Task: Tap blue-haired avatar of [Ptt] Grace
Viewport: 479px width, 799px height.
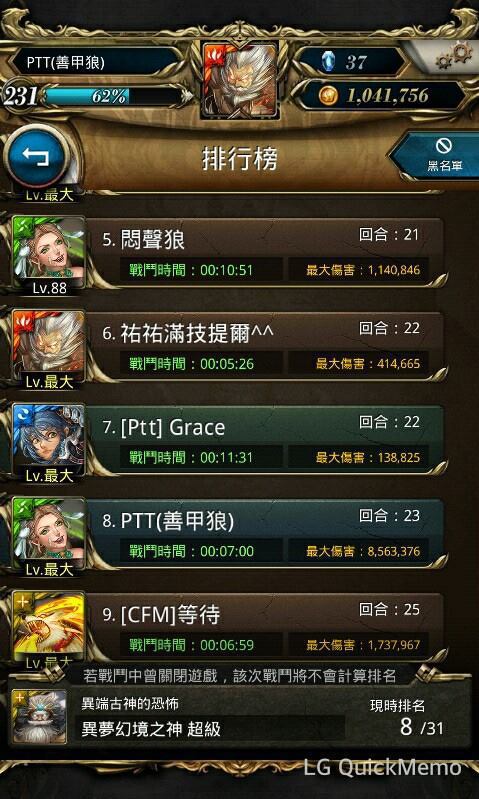Action: [49, 442]
